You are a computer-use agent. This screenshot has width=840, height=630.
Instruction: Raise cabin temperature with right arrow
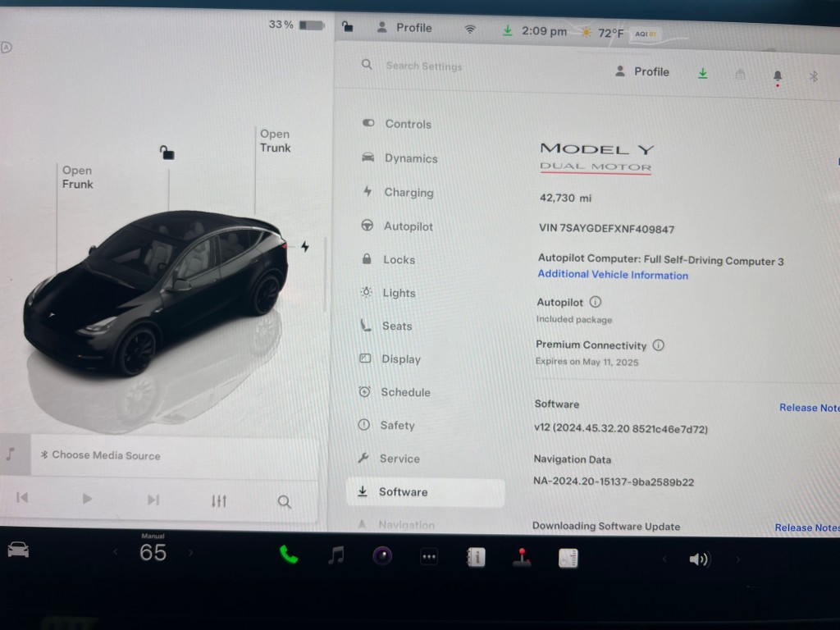click(x=190, y=552)
